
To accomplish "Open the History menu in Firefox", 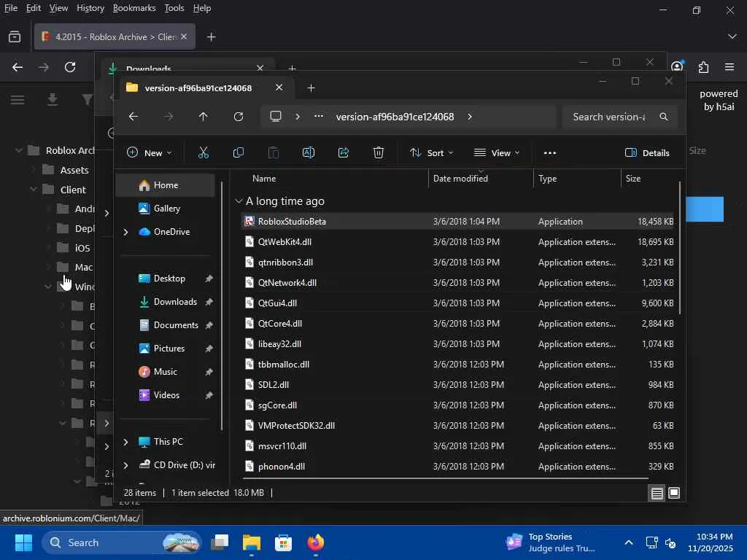I will (x=90, y=8).
